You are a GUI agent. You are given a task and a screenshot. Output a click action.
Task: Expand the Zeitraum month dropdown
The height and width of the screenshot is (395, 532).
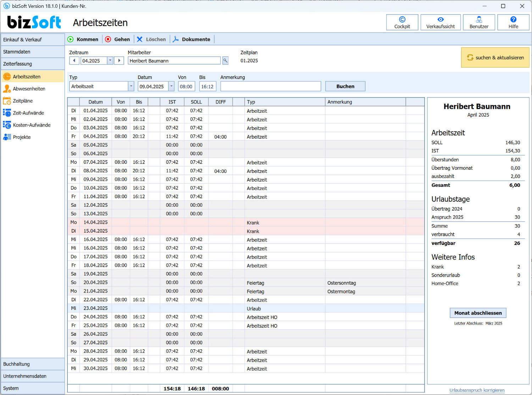tap(110, 61)
